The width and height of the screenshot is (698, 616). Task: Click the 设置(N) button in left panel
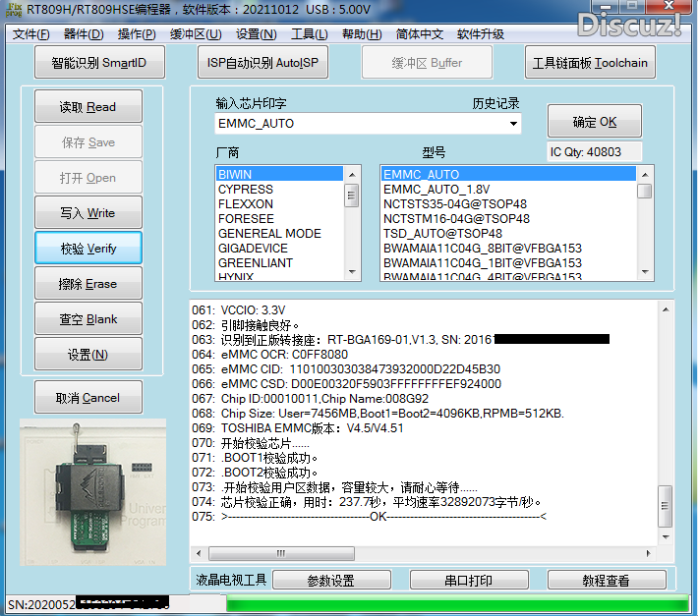(88, 354)
